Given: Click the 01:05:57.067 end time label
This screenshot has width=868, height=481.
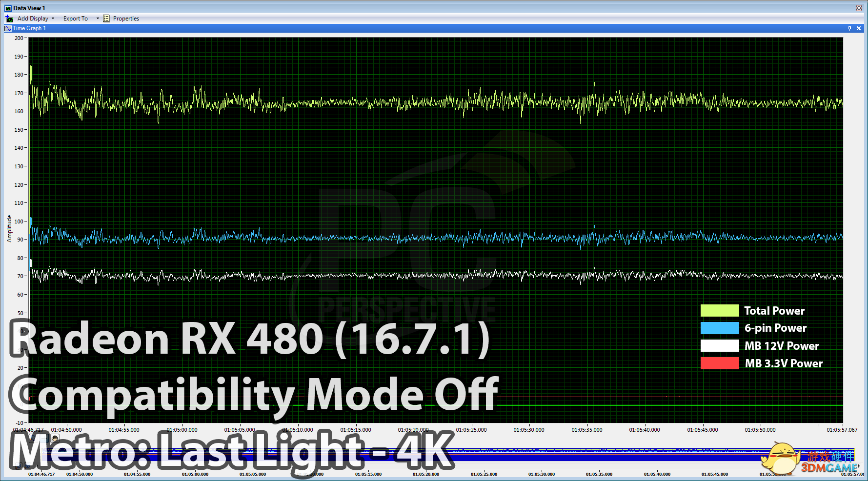Looking at the screenshot, I should tap(842, 430).
